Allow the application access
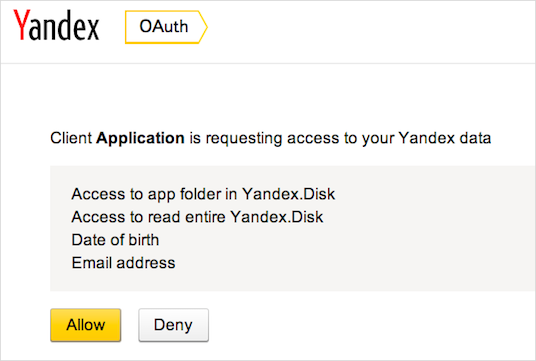536x361 pixels. pyautogui.click(x=85, y=325)
